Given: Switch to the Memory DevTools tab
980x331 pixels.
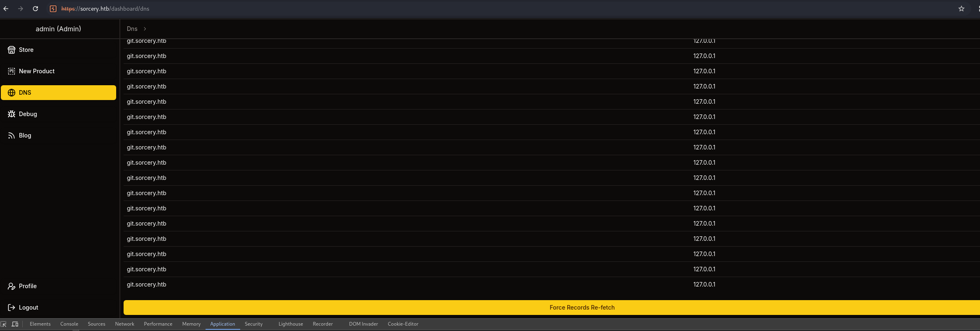Looking at the screenshot, I should [192, 324].
